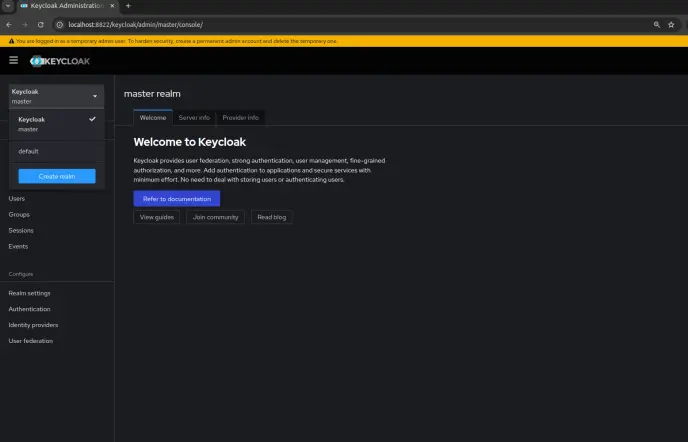Click the zoom magnifier icon in address bar
This screenshot has height=442, width=688.
click(x=656, y=24)
